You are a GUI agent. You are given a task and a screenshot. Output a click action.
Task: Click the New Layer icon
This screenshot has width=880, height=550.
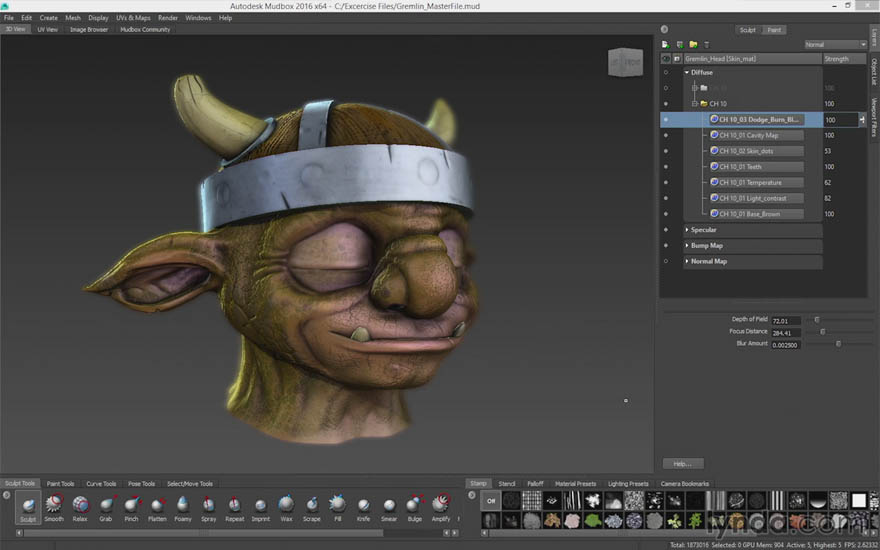tap(666, 44)
